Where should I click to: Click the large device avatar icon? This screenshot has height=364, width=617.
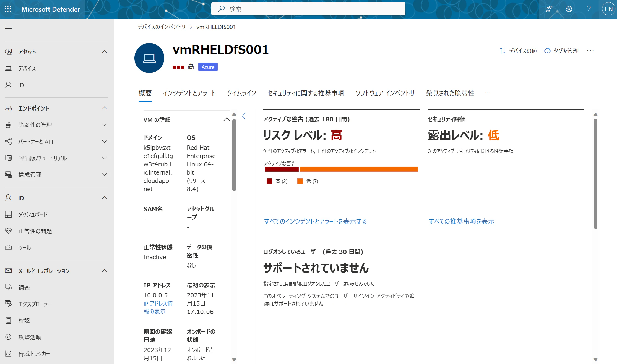tap(149, 58)
